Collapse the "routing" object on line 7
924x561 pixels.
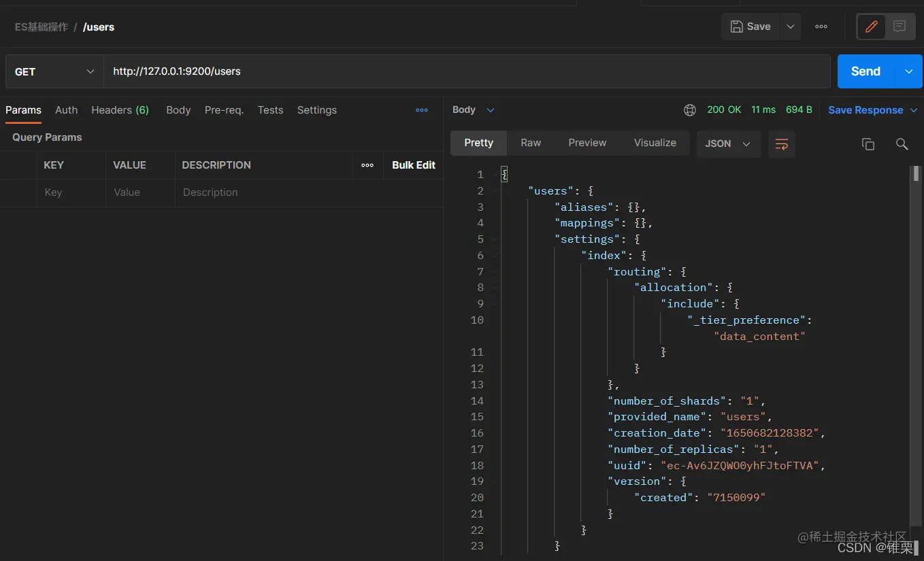495,272
